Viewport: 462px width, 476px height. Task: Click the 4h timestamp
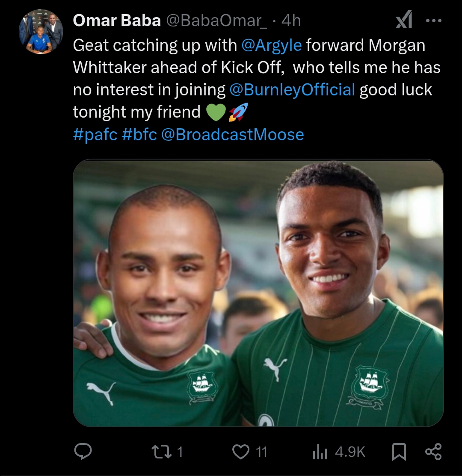pyautogui.click(x=292, y=21)
